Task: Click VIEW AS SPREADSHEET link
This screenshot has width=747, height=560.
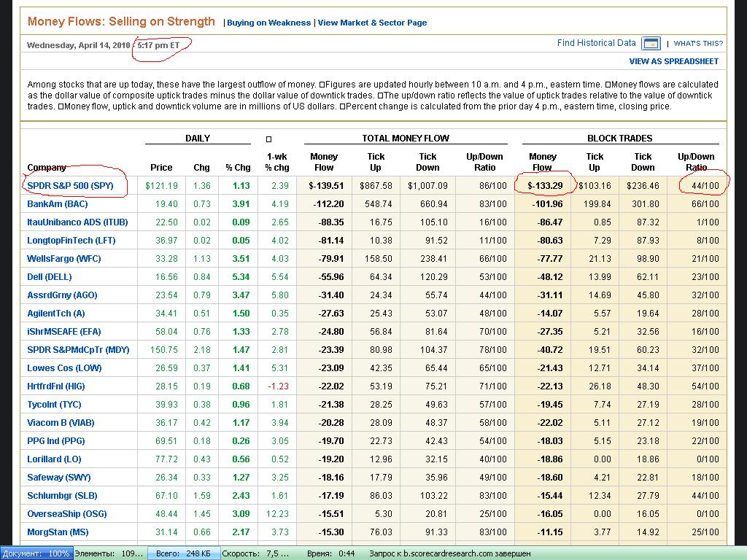Action: click(673, 61)
